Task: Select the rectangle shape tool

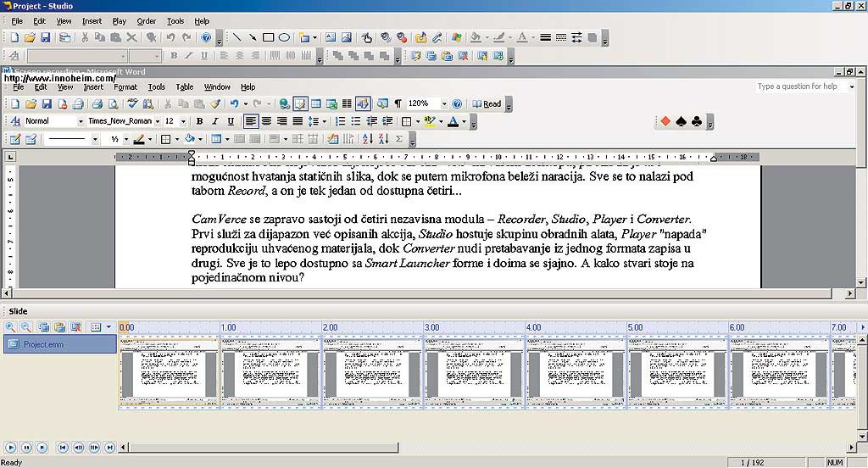Action: point(269,37)
